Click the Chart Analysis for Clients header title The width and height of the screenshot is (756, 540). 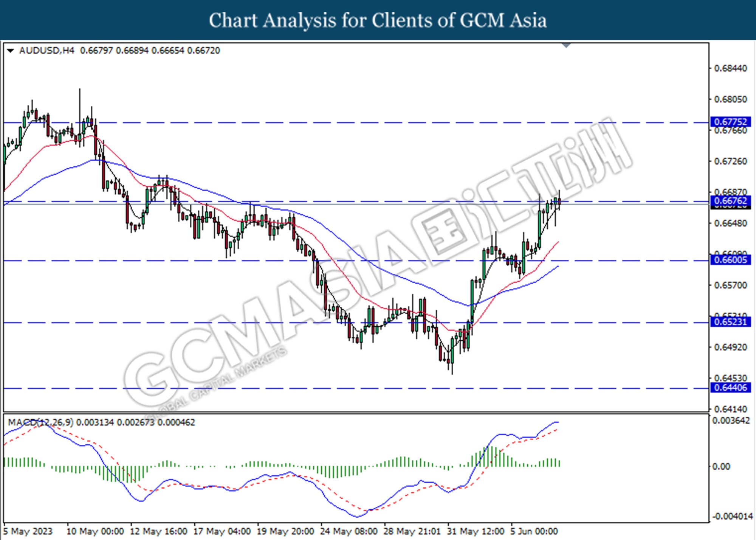pos(378,20)
